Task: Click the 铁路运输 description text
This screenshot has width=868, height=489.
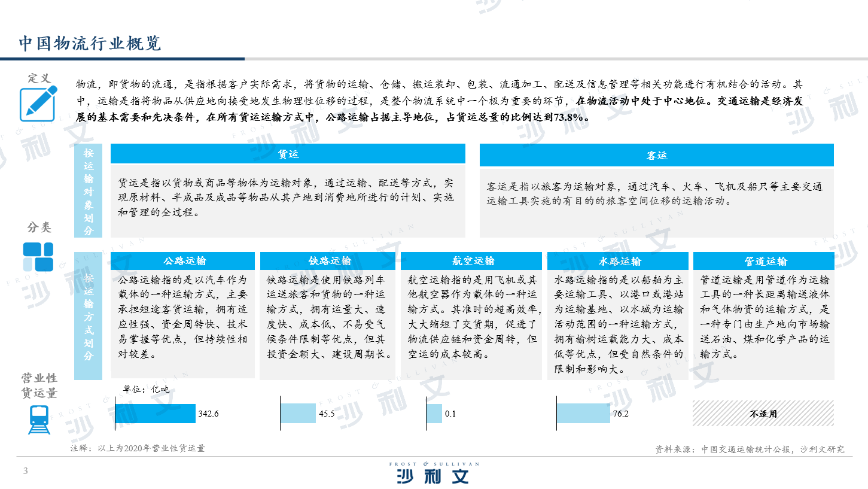Action: point(329,317)
